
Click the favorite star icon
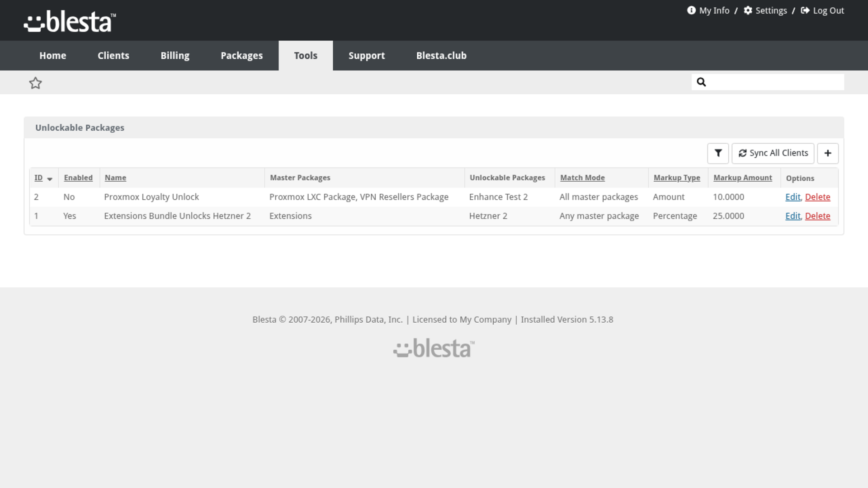[x=35, y=83]
